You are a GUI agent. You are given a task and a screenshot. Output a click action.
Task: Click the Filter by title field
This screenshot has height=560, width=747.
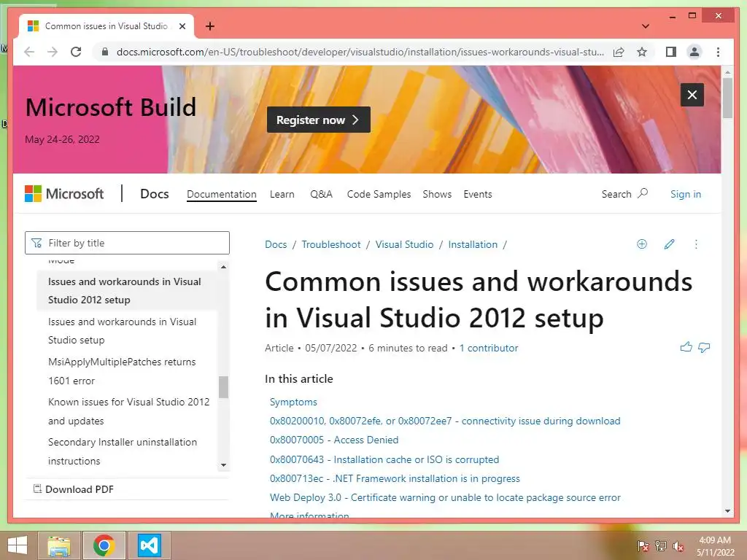pyautogui.click(x=127, y=243)
